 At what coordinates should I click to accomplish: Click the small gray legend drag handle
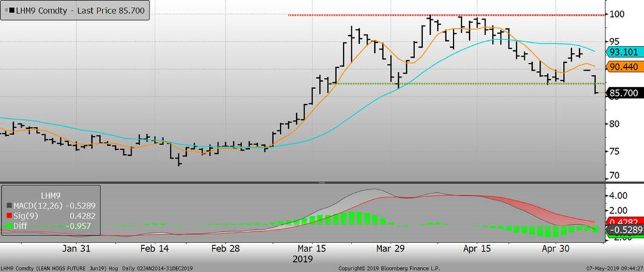coord(5,11)
